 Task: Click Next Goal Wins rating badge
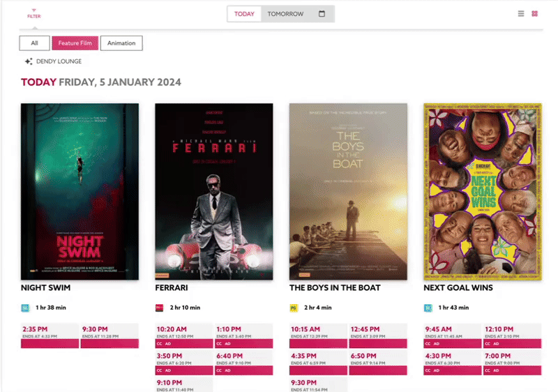428,308
